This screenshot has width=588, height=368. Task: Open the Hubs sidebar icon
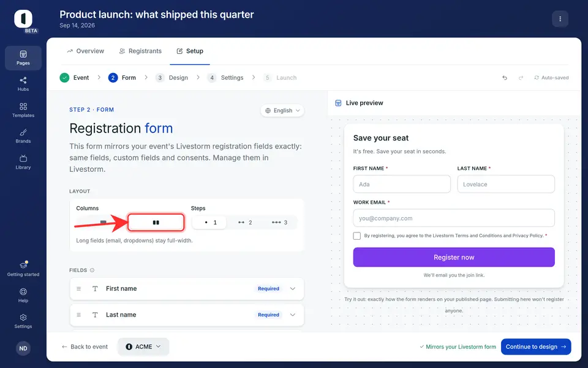[23, 80]
